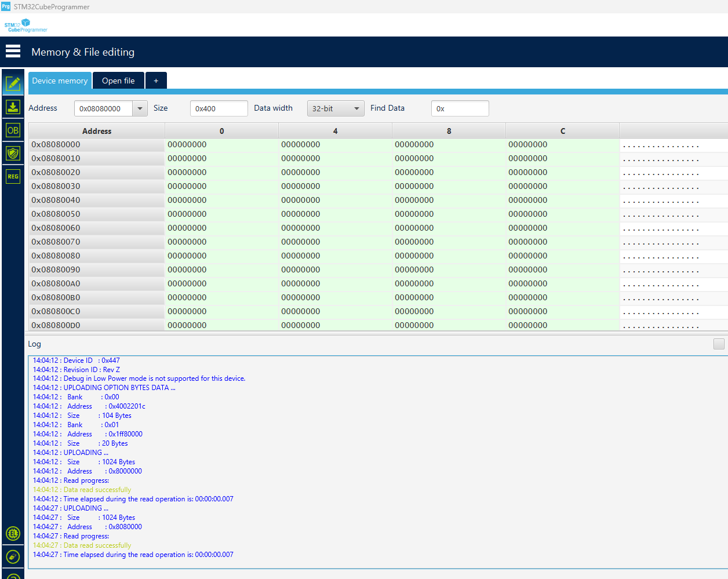The image size is (728, 579).
Task: Open the REG registers viewer
Action: 13,176
